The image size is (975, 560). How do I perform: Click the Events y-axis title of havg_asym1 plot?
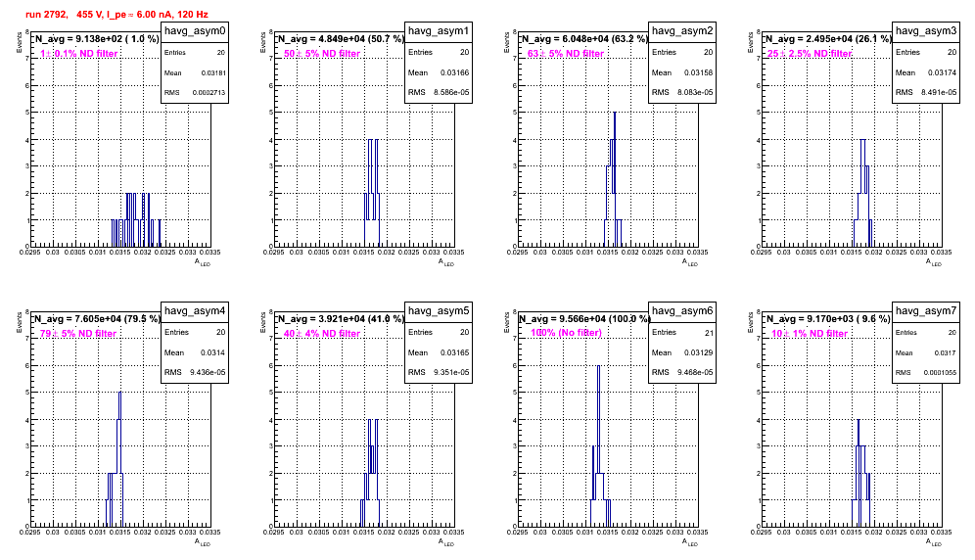[263, 42]
